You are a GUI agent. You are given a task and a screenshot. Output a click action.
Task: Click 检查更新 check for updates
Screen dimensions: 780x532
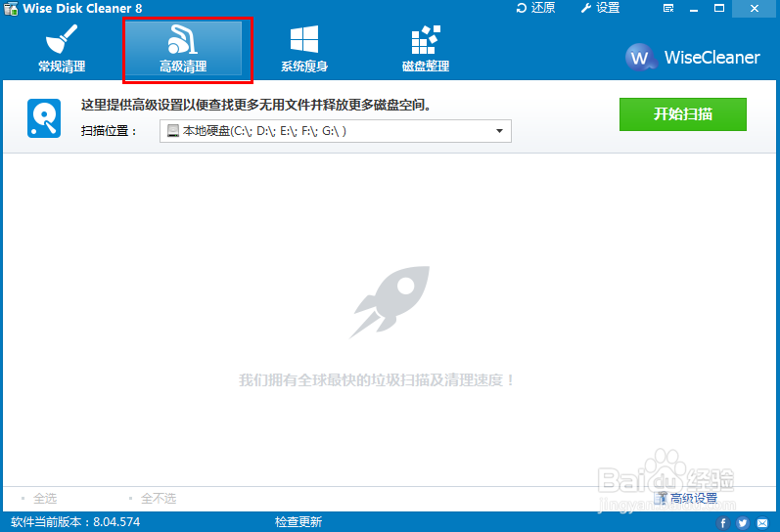(x=298, y=522)
